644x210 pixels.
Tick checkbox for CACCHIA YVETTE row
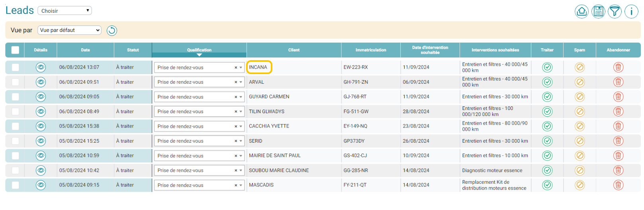[x=15, y=126]
